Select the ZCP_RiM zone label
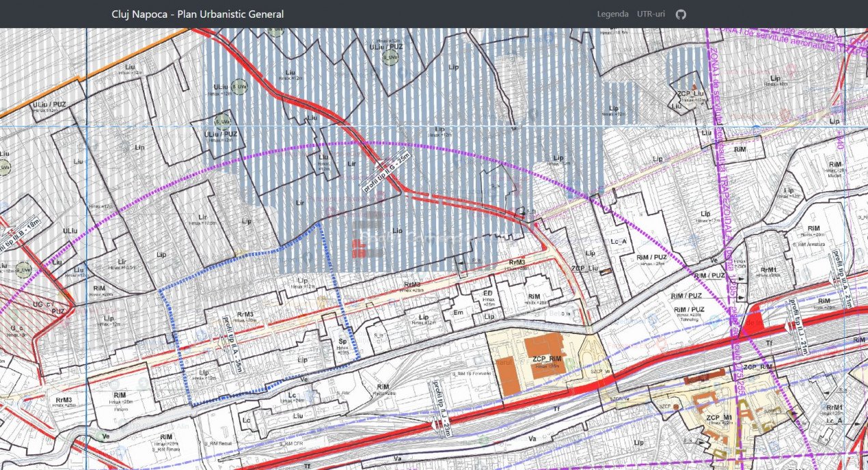This screenshot has width=868, height=470. 547,359
